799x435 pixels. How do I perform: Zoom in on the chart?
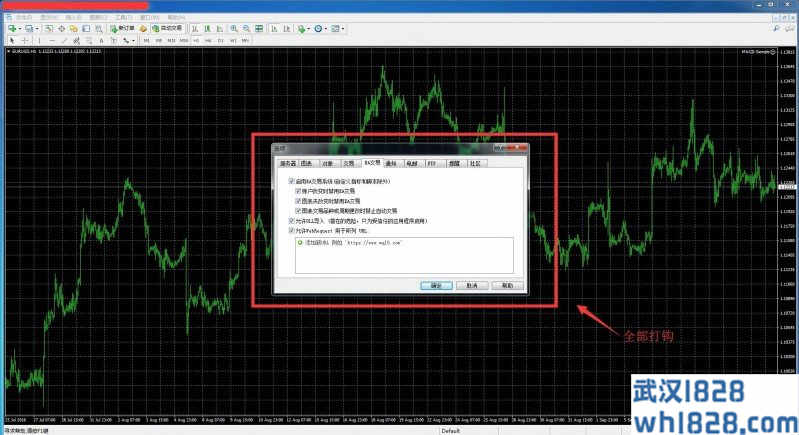[x=233, y=29]
